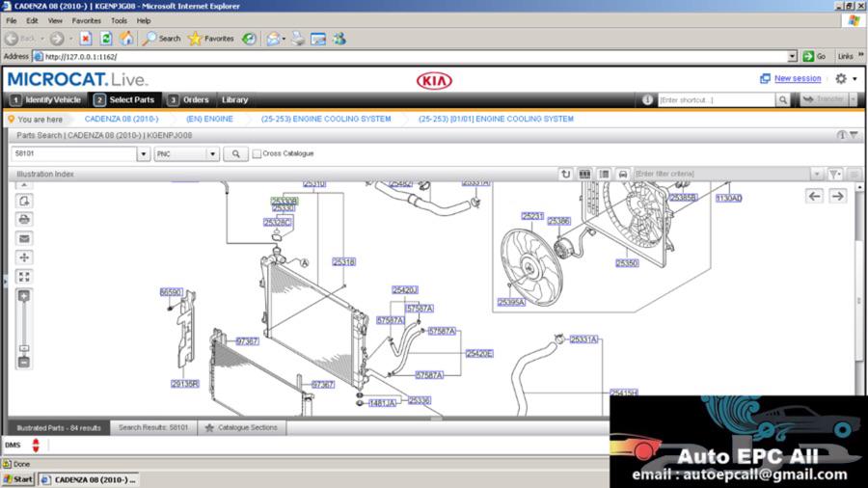The image size is (868, 488).
Task: Click the add note icon in illustration toolbar
Action: (x=24, y=201)
